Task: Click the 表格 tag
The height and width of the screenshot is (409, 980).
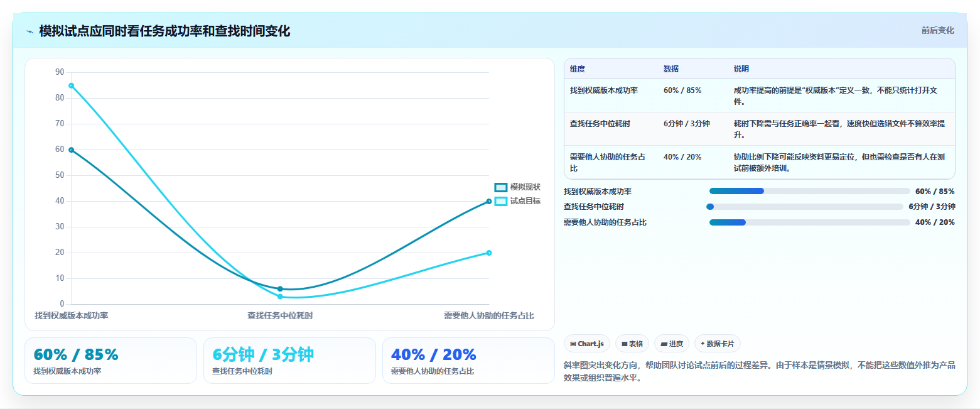Action: pos(632,344)
